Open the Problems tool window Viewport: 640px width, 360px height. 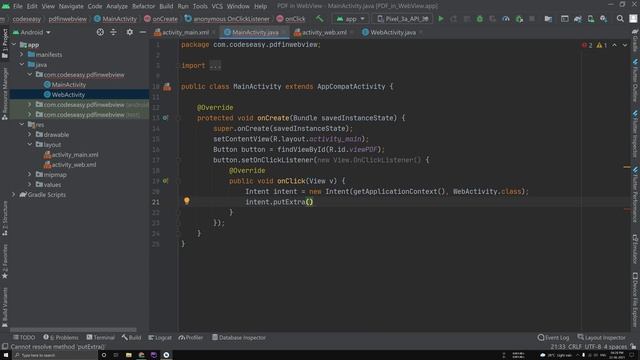(x=61, y=338)
